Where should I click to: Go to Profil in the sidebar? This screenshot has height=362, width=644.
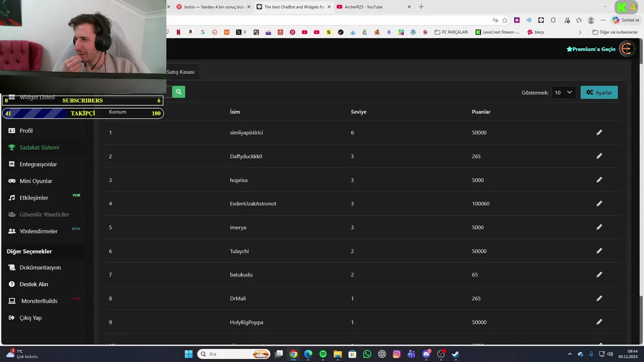(26, 131)
